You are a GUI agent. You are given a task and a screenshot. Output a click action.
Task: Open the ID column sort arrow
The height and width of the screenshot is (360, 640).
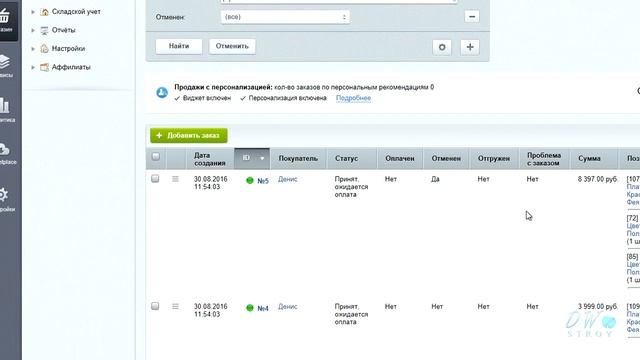(262, 158)
